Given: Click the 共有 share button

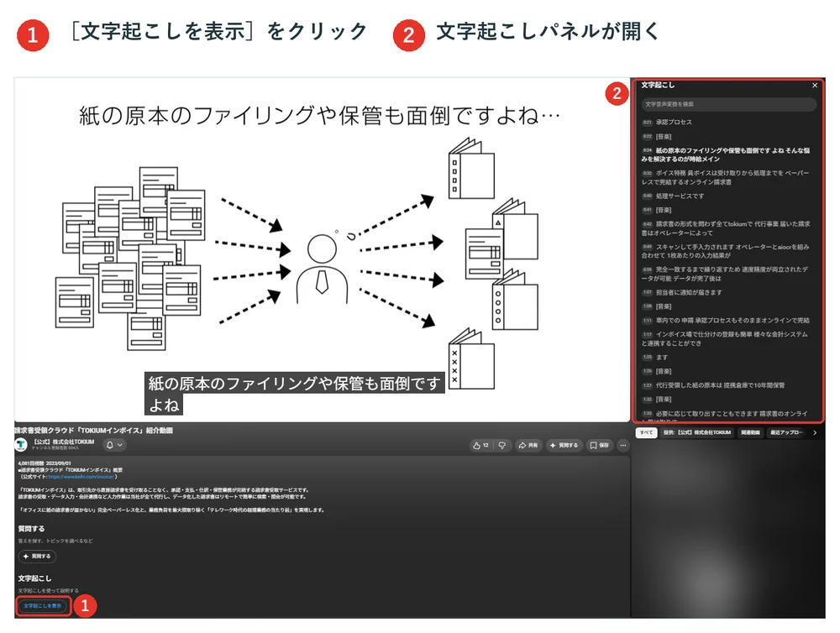Looking at the screenshot, I should coord(528,446).
